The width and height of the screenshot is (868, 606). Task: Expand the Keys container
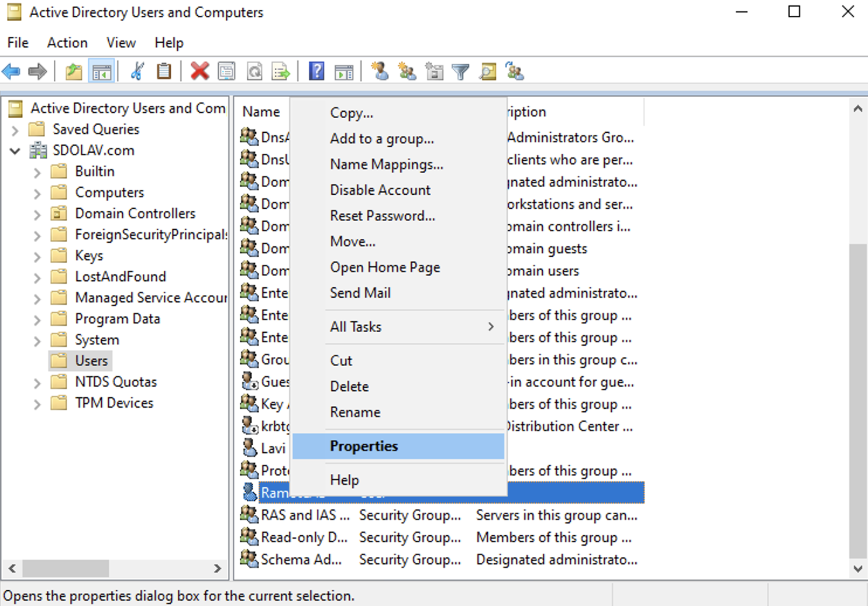click(x=37, y=257)
